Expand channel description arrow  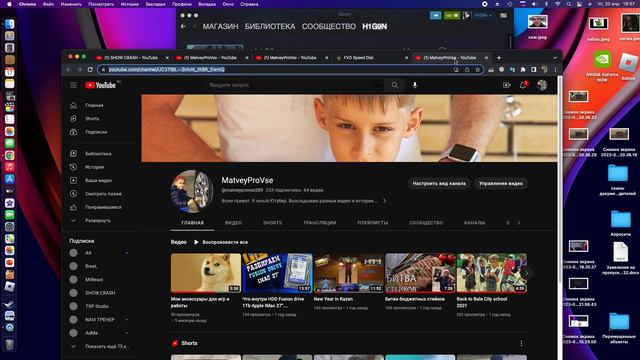384,201
